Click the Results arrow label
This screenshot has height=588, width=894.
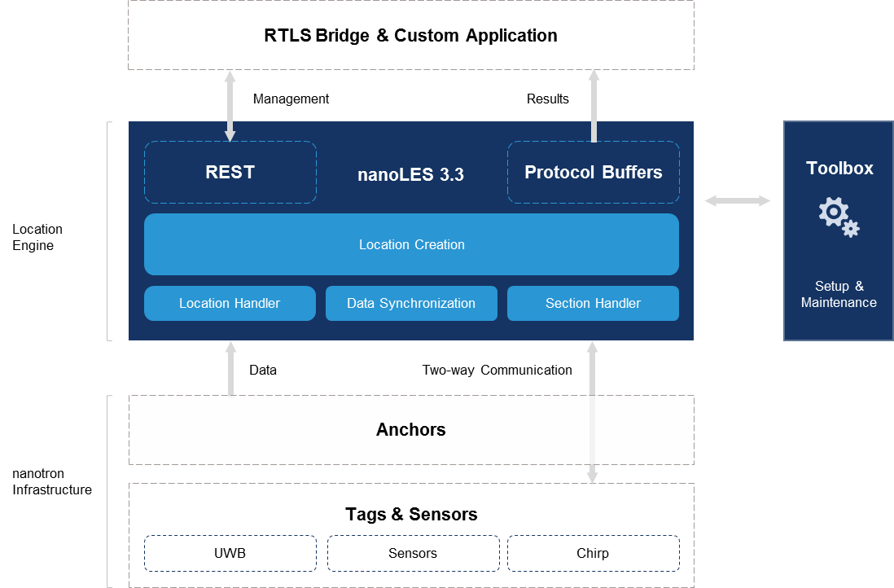click(547, 99)
